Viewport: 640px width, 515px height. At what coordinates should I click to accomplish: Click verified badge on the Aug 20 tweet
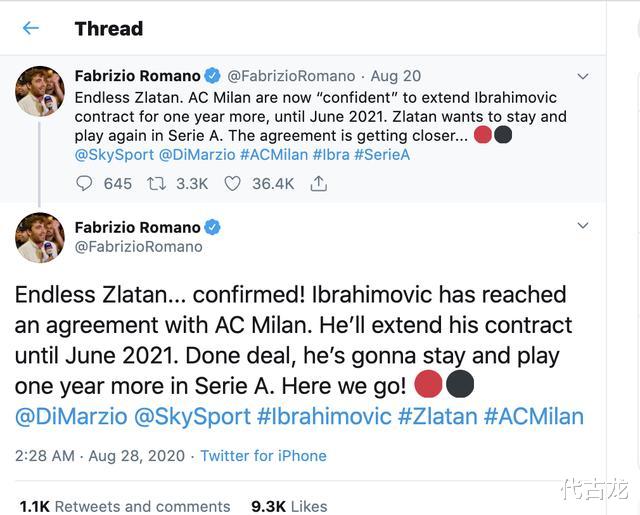click(x=212, y=76)
